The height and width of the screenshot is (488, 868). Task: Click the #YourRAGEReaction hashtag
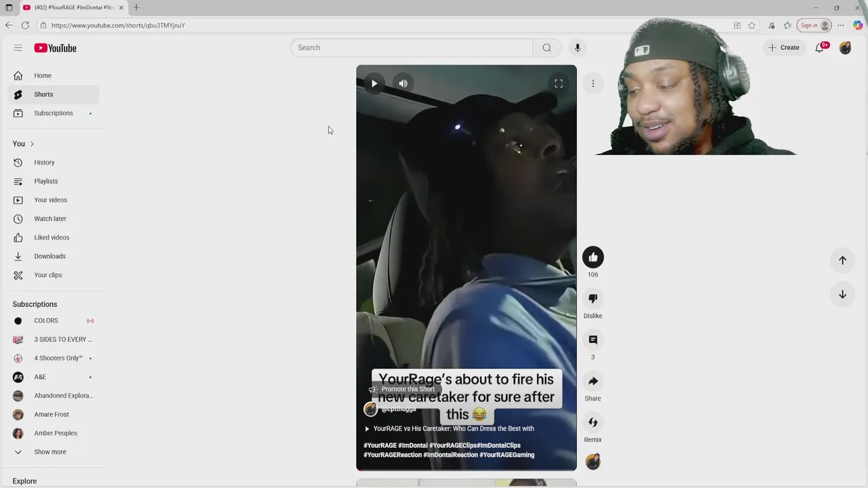point(393,455)
